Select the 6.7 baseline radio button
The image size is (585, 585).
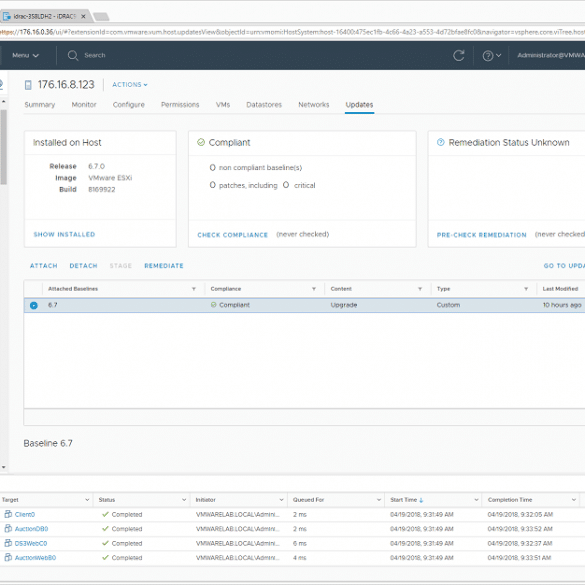[34, 305]
